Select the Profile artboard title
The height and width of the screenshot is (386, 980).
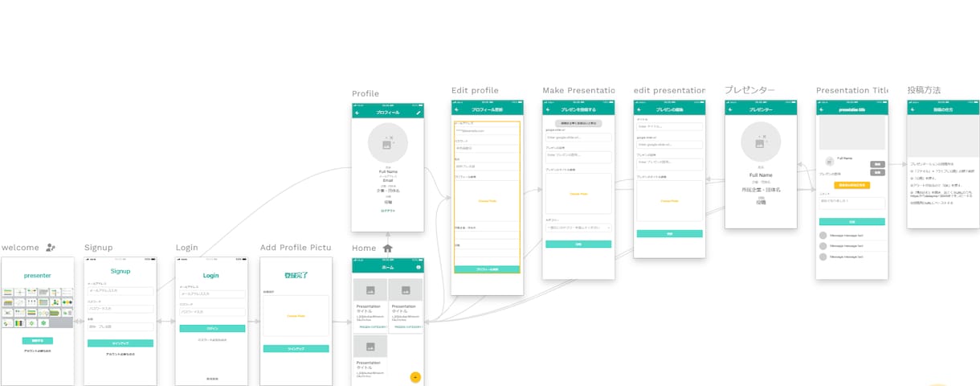click(365, 94)
